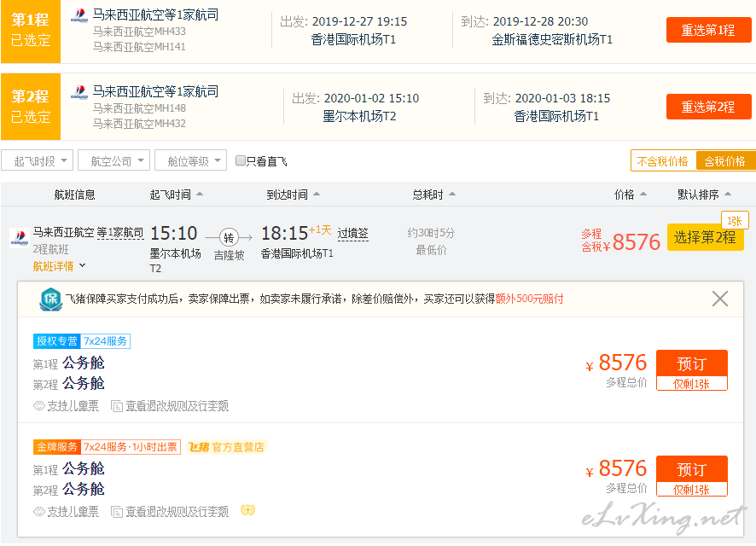This screenshot has height=546, width=756.
Task: Click the 航班信息 column header
Action: [x=75, y=195]
